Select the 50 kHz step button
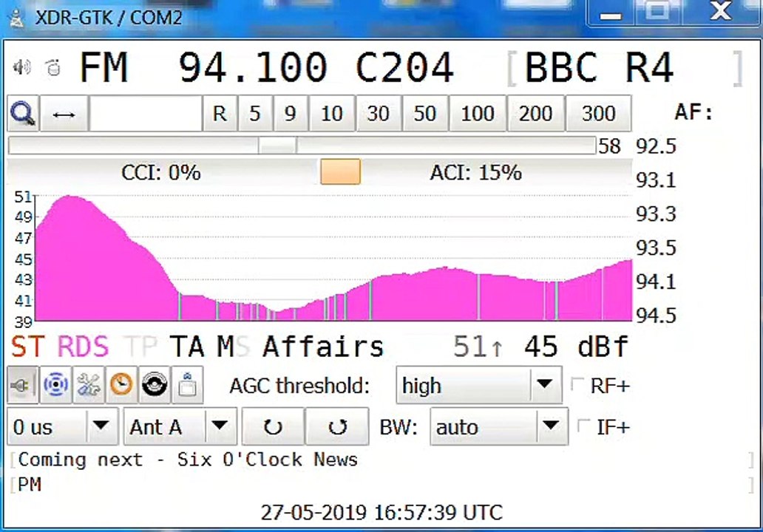This screenshot has width=763, height=532. 425,114
